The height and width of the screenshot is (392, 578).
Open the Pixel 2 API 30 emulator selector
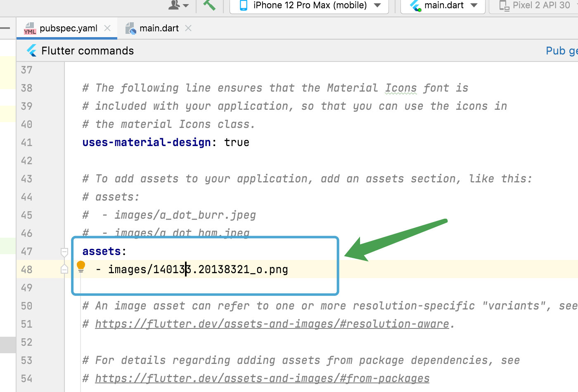(x=534, y=5)
